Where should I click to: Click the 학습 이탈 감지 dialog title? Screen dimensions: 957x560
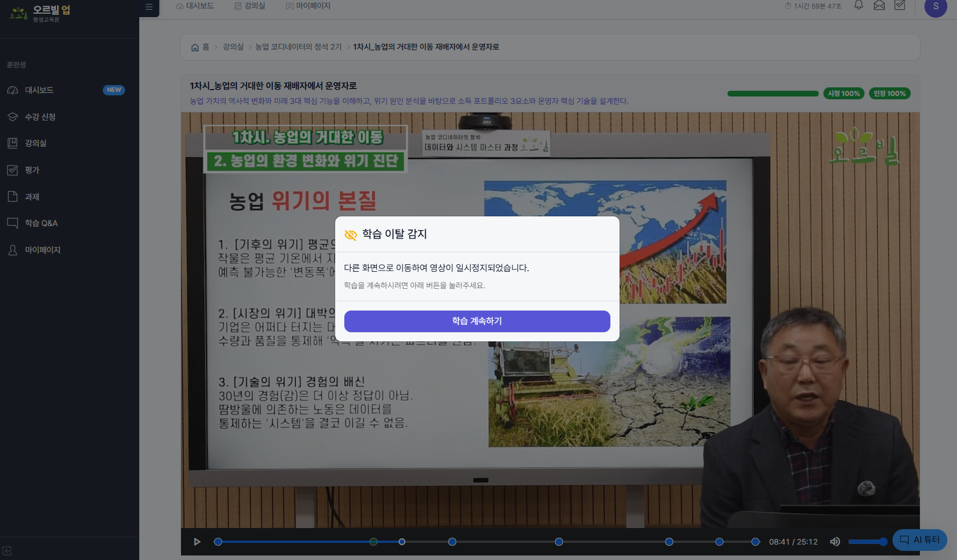click(395, 234)
